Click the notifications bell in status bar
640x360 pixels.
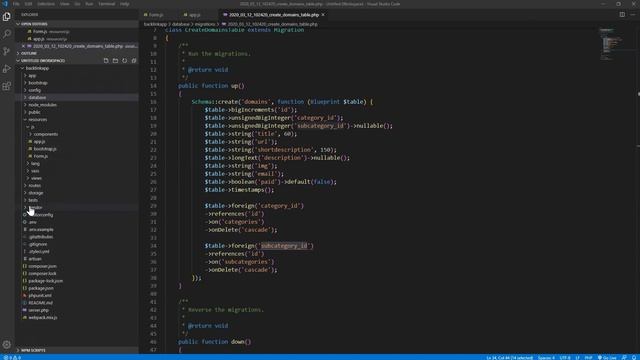[634, 358]
